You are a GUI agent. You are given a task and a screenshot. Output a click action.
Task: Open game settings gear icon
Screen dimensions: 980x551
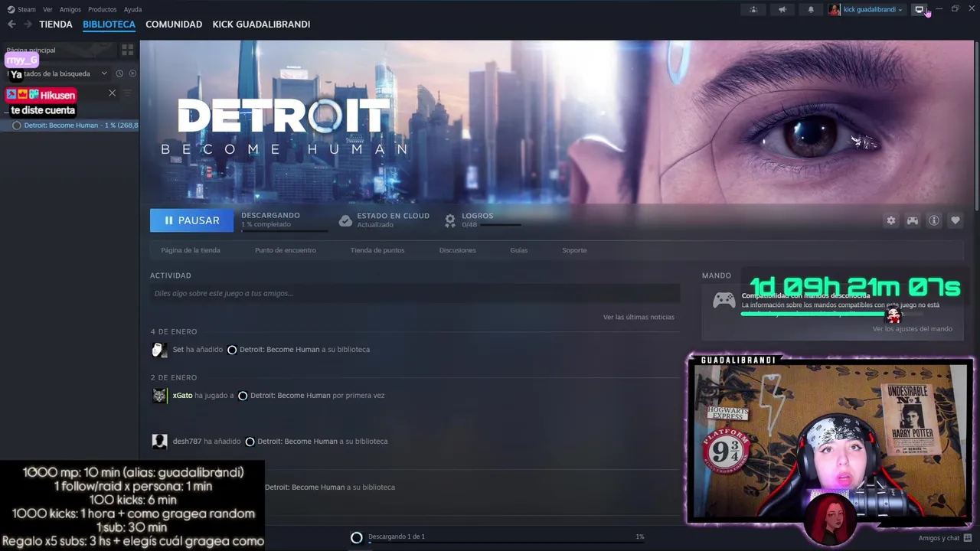tap(890, 220)
